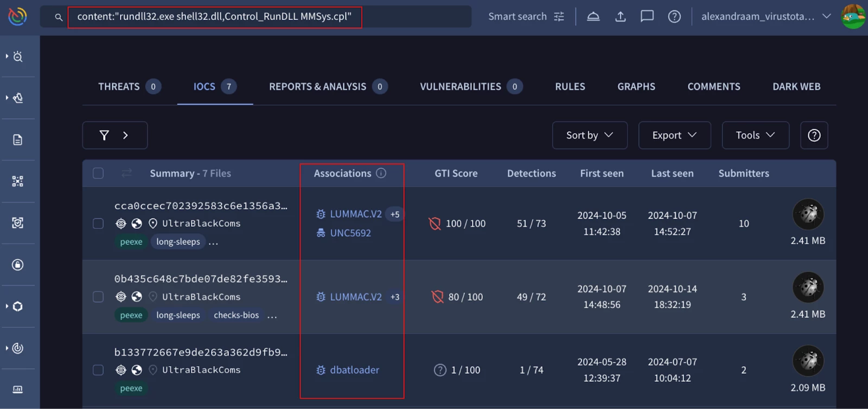Click the upload file icon

[621, 17]
